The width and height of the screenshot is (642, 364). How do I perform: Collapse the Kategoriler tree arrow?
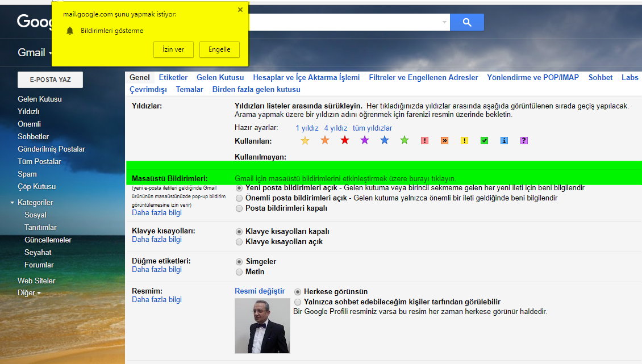click(12, 202)
